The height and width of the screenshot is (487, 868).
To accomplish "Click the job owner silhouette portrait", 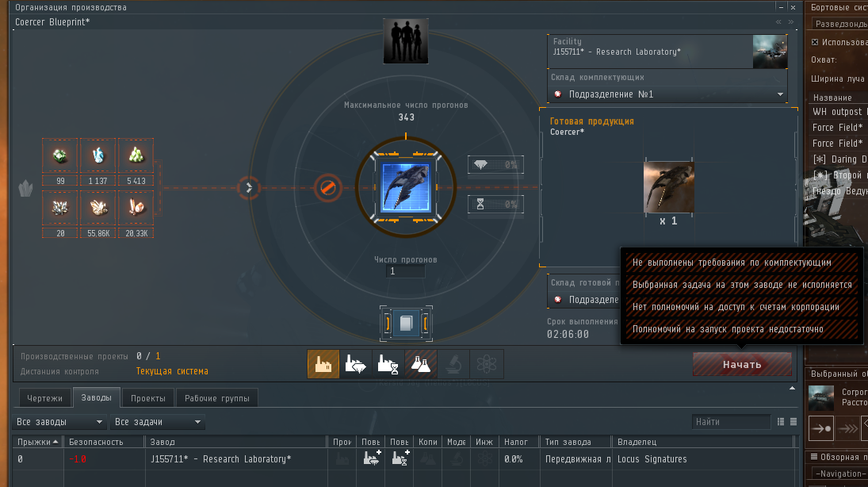I will (406, 41).
